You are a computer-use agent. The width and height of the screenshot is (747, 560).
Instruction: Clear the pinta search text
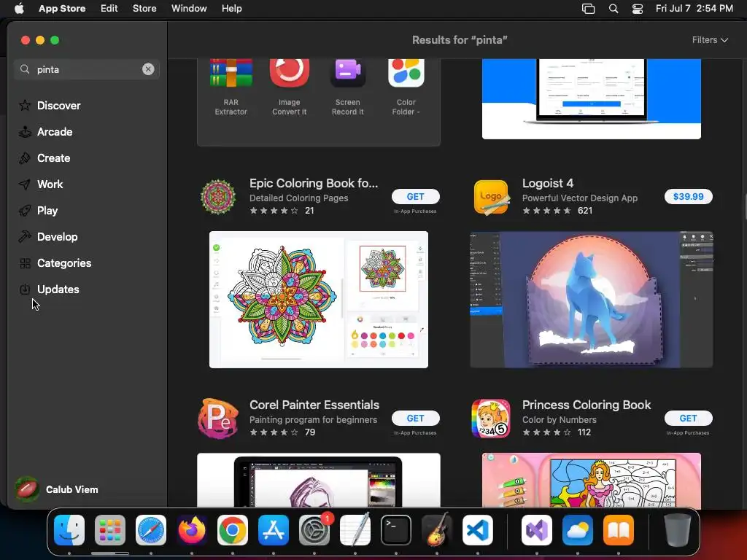148,69
